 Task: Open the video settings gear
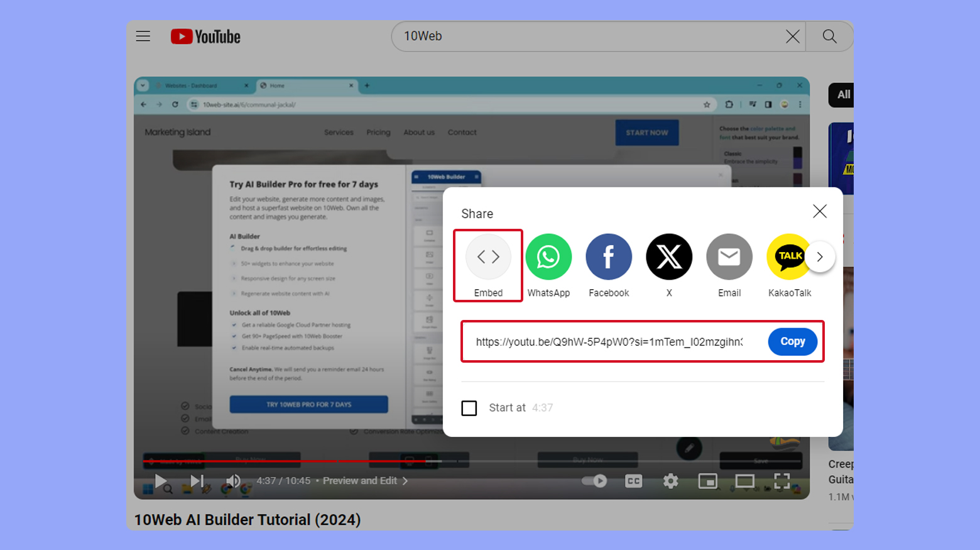click(670, 481)
